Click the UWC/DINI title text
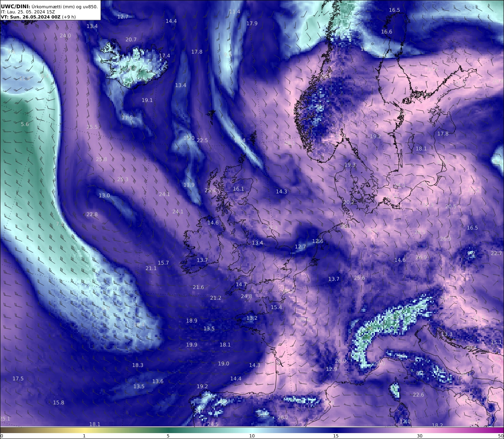The image size is (504, 439). pos(15,7)
